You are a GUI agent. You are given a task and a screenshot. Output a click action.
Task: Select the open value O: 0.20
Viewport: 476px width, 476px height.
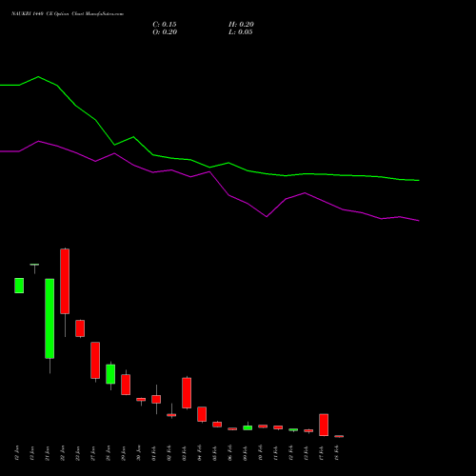(x=165, y=32)
